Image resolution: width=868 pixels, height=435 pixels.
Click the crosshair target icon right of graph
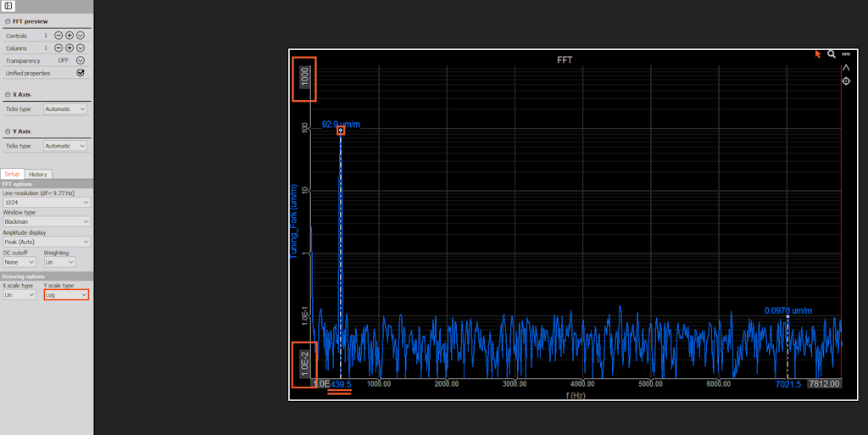[846, 81]
